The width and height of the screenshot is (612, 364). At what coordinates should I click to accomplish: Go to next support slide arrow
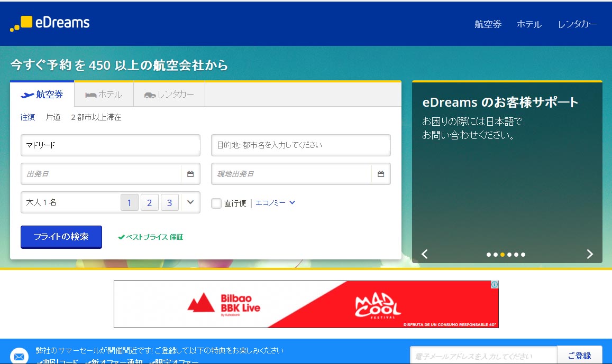pyautogui.click(x=590, y=254)
